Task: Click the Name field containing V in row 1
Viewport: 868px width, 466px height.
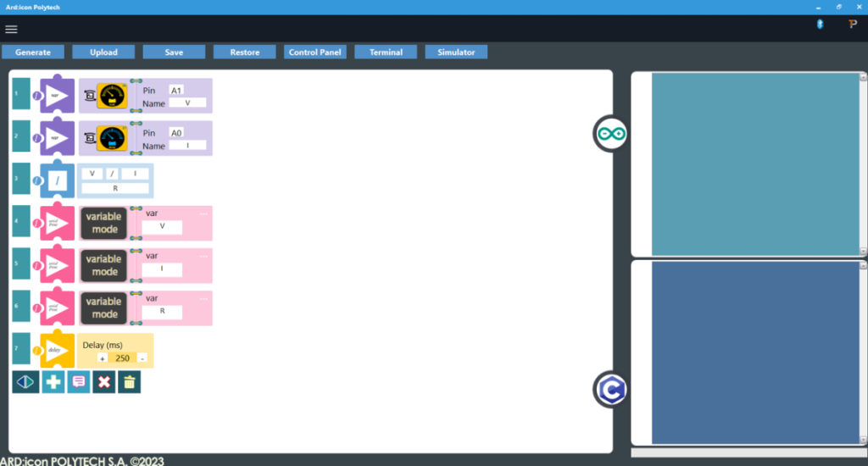Action: coord(186,103)
